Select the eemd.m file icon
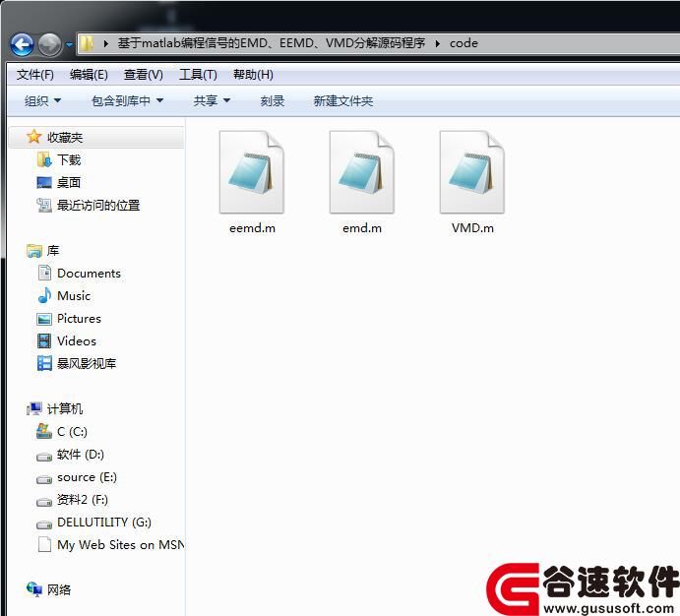Screen dimensions: 680x616 (x=252, y=172)
